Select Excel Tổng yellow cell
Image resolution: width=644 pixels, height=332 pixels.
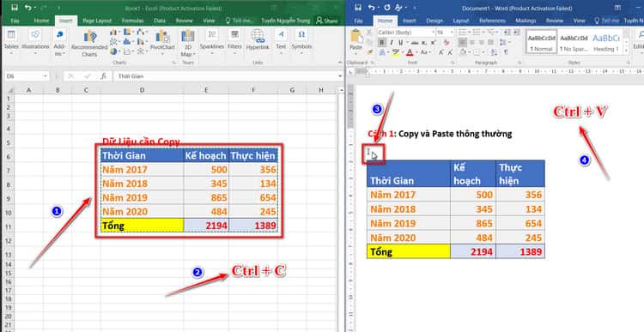pyautogui.click(x=142, y=226)
